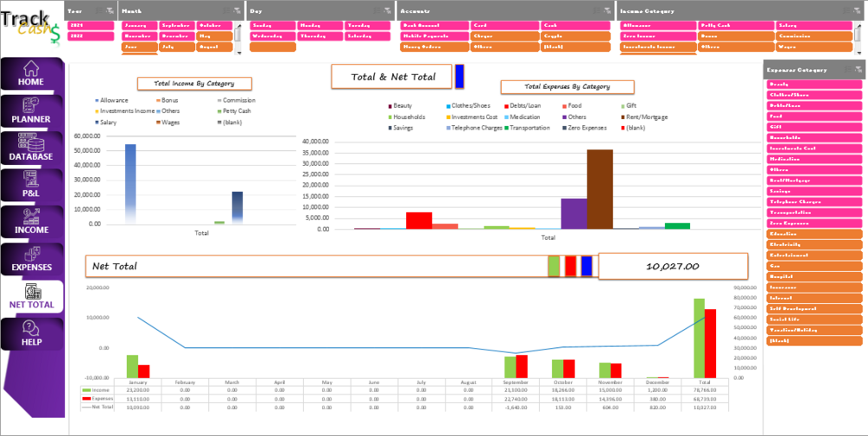868x436 pixels.
Task: Enable multi-select on the Year slicer
Action: click(x=100, y=10)
